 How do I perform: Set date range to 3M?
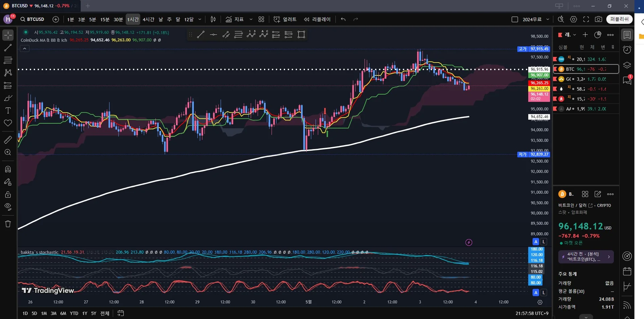[53, 313]
